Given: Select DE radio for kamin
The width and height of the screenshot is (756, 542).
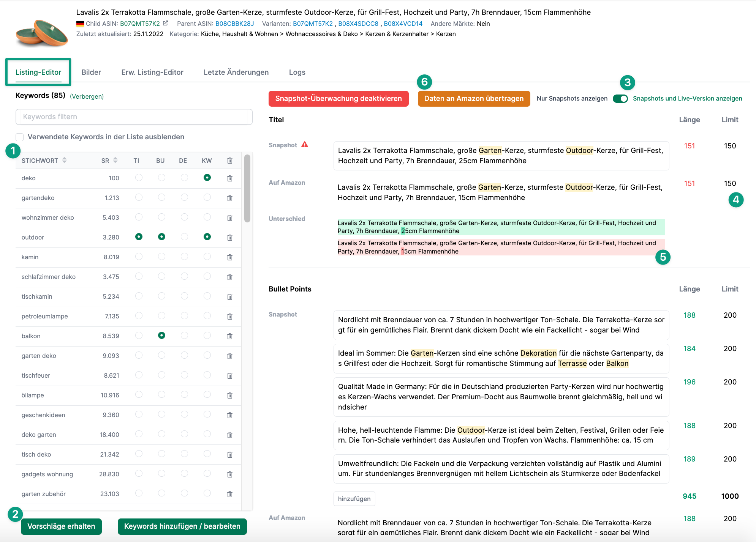Looking at the screenshot, I should click(x=184, y=257).
